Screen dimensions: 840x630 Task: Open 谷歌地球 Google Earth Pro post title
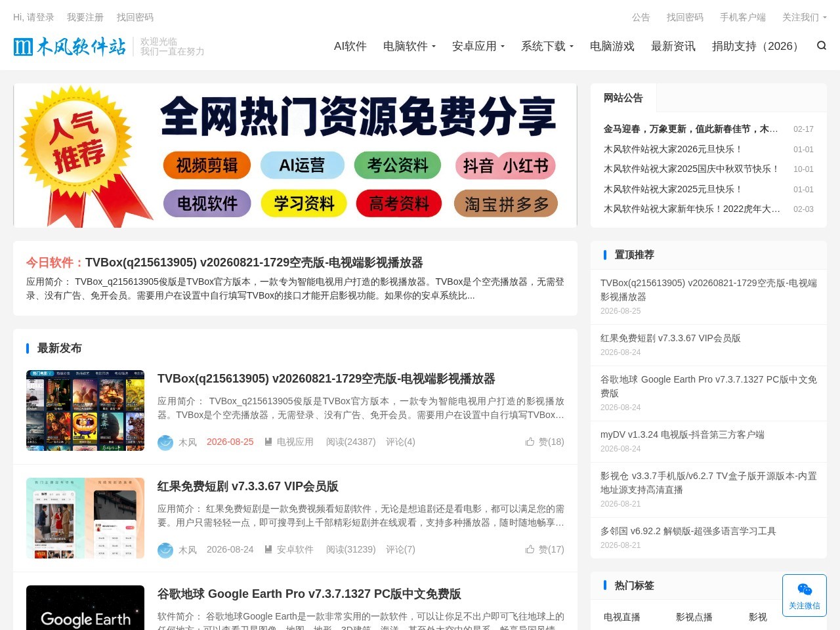pos(309,594)
